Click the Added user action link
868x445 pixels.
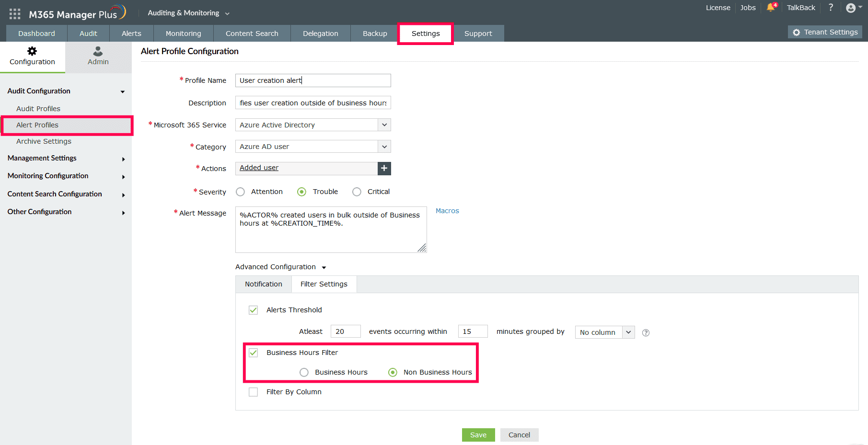[259, 168]
